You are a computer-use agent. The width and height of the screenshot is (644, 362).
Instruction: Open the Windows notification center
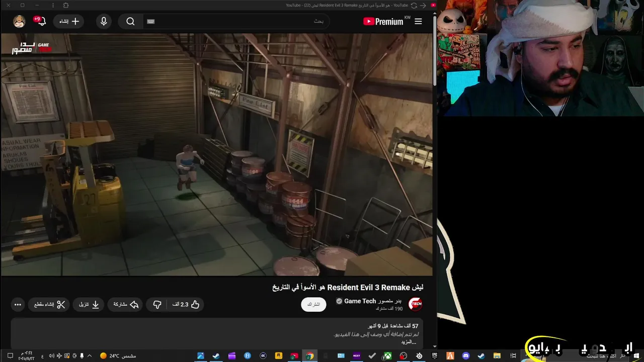coord(10,356)
